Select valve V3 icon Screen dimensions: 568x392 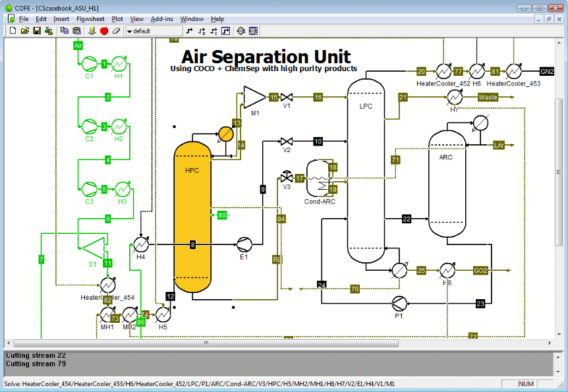click(x=287, y=177)
